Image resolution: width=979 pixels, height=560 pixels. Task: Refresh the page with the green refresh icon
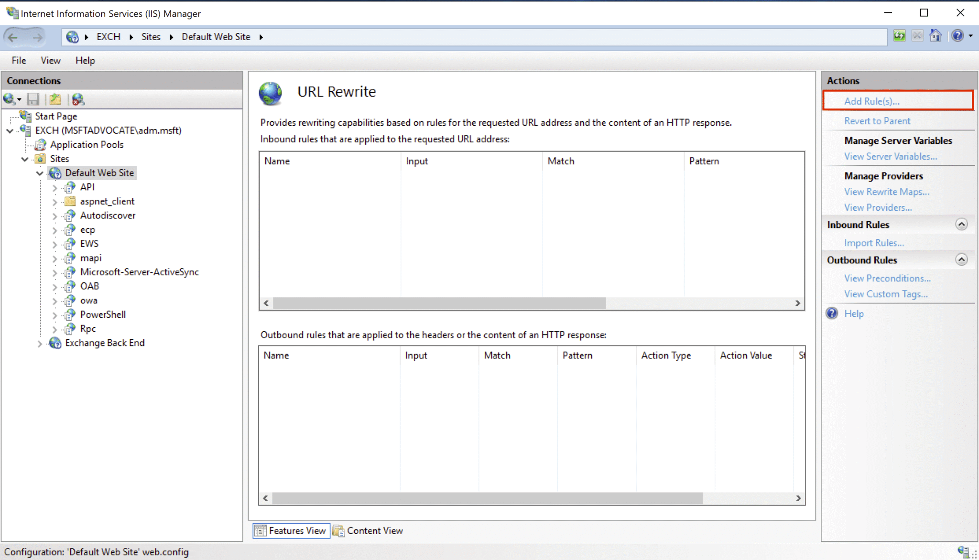click(899, 36)
